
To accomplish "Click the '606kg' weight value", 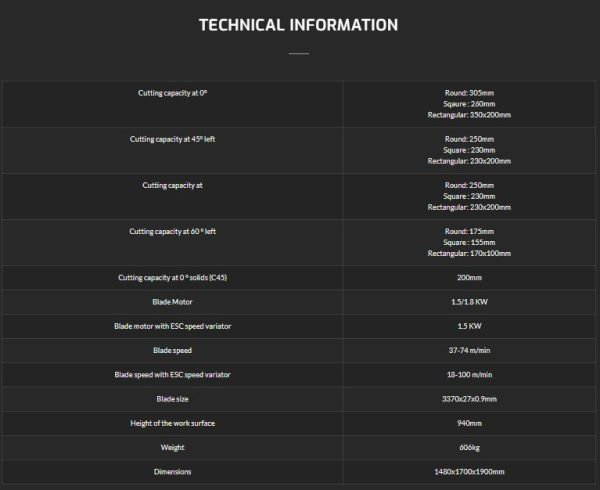I will [x=469, y=448].
